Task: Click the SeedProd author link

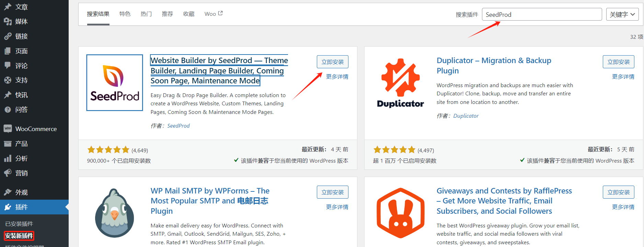Action: click(179, 126)
